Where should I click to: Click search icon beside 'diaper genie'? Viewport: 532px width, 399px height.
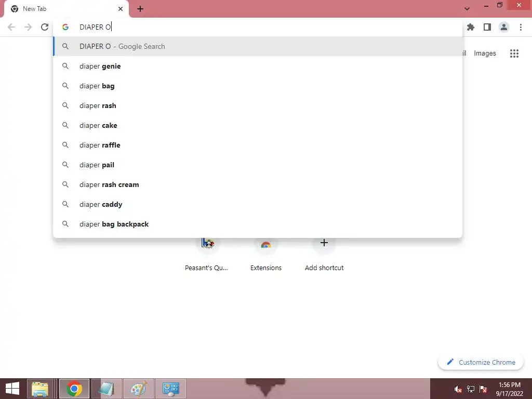(65, 66)
